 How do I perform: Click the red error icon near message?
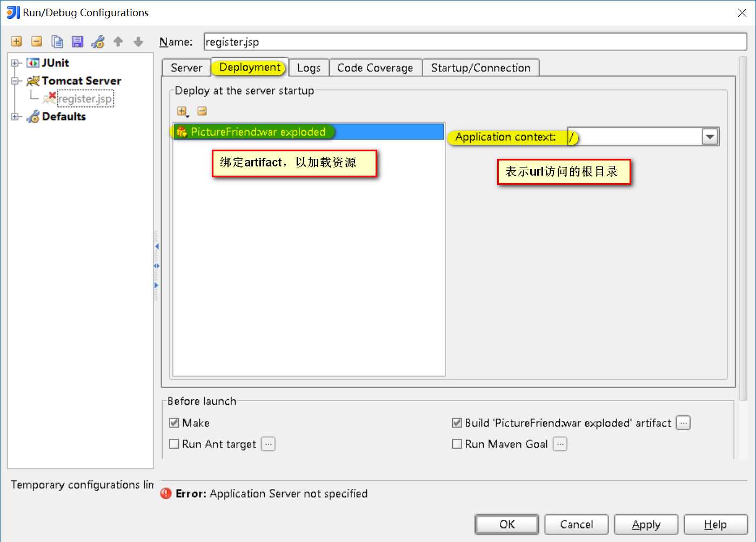coord(166,493)
